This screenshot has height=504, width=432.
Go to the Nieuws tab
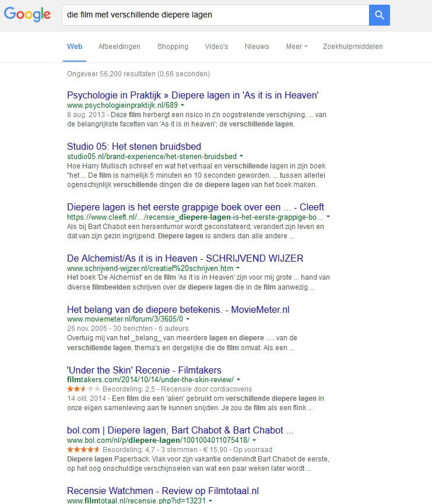point(257,47)
